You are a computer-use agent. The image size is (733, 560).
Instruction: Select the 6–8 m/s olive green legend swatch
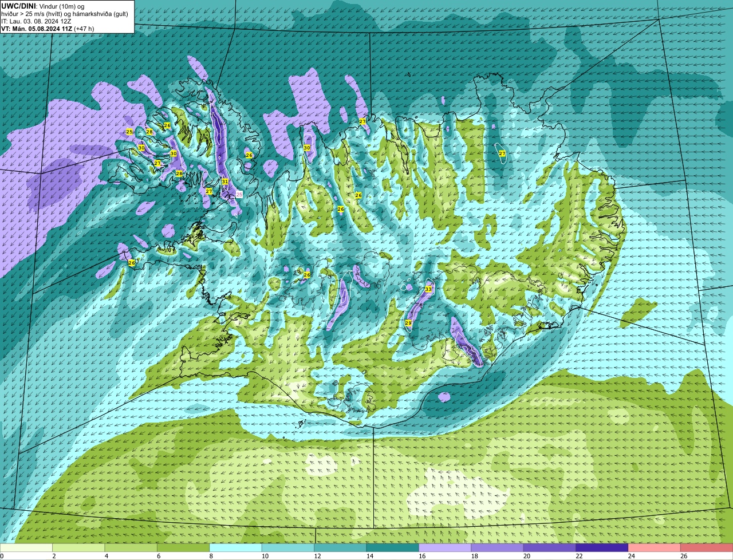click(183, 547)
